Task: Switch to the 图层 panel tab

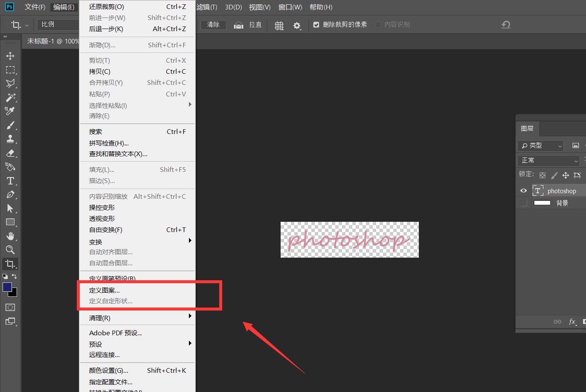Action: [527, 128]
